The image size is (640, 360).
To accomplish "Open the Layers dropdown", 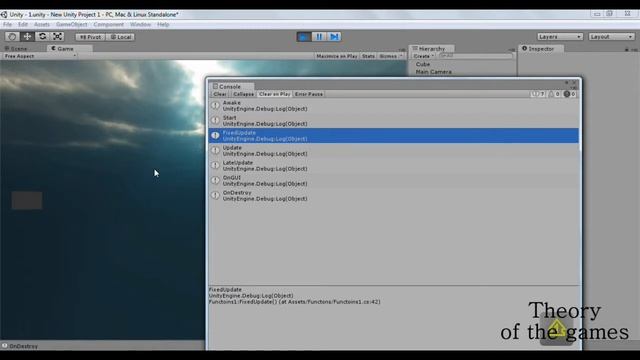I will point(560,37).
